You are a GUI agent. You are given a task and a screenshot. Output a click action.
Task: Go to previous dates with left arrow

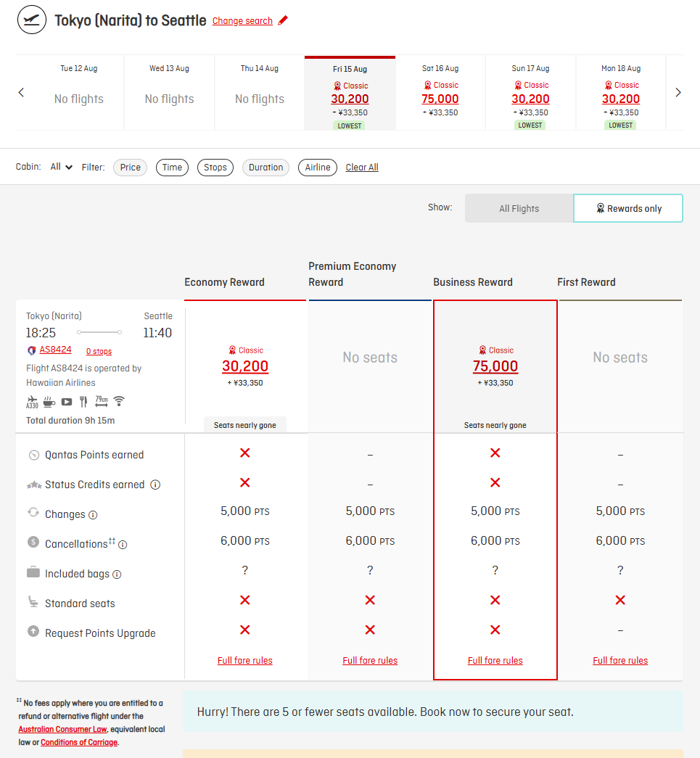[x=21, y=92]
